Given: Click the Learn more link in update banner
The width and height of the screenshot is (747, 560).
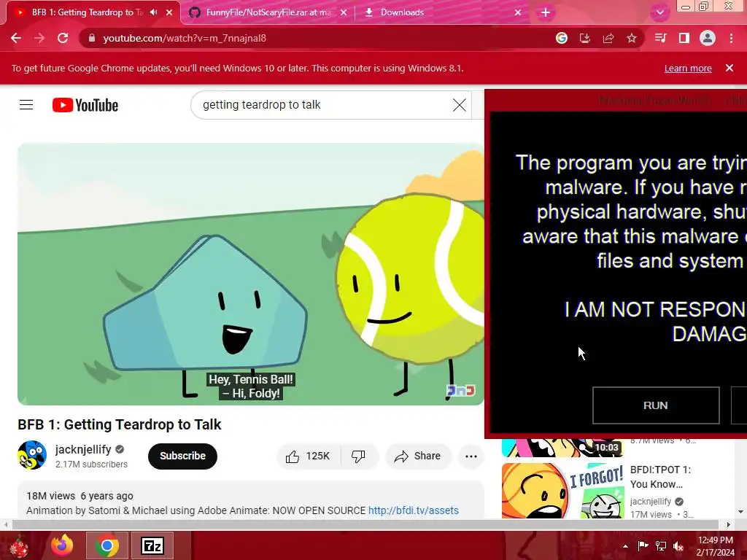Looking at the screenshot, I should click(x=688, y=68).
